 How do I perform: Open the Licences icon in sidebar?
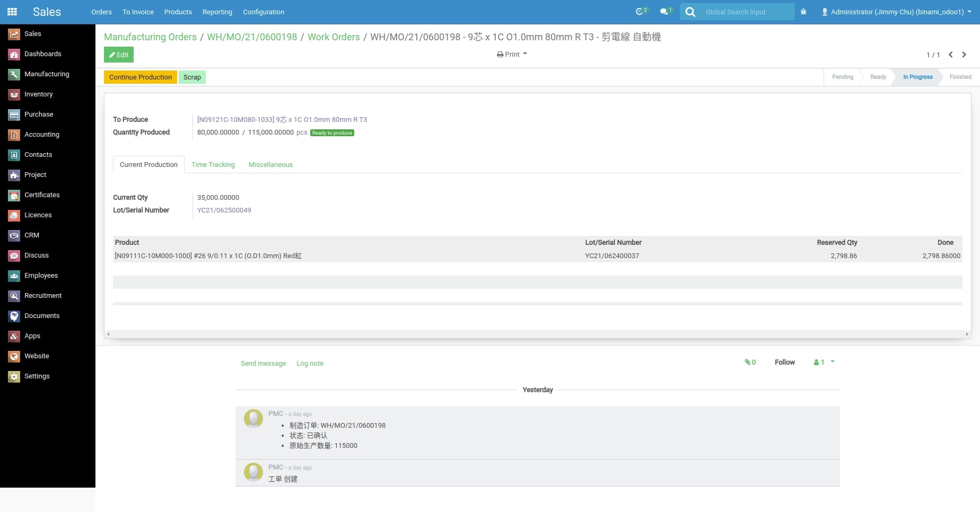pos(14,215)
